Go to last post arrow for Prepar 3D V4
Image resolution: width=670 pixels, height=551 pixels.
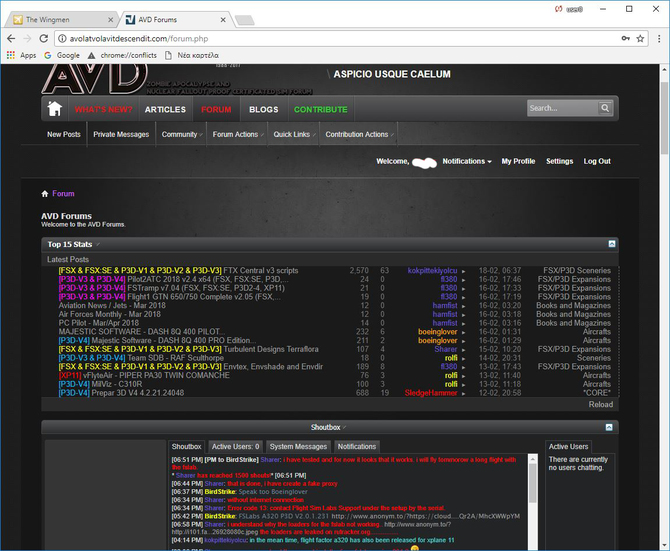tap(464, 393)
